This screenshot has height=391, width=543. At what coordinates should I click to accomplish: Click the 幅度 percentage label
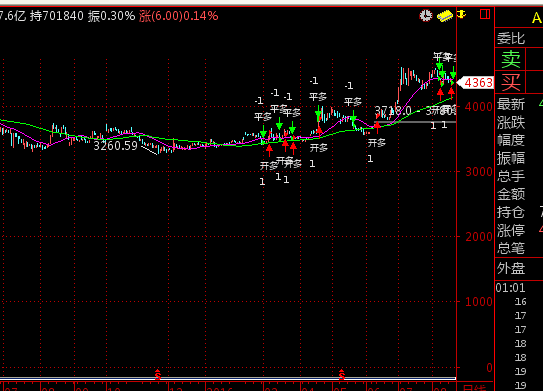coord(511,140)
